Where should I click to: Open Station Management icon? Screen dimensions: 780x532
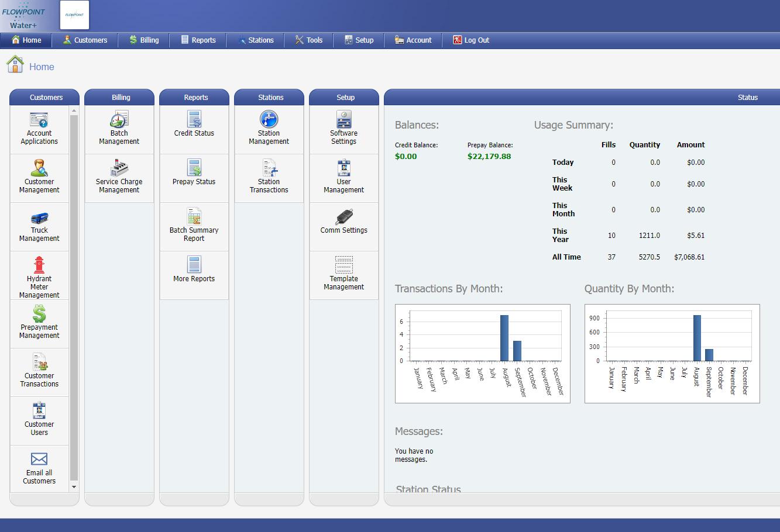point(269,119)
